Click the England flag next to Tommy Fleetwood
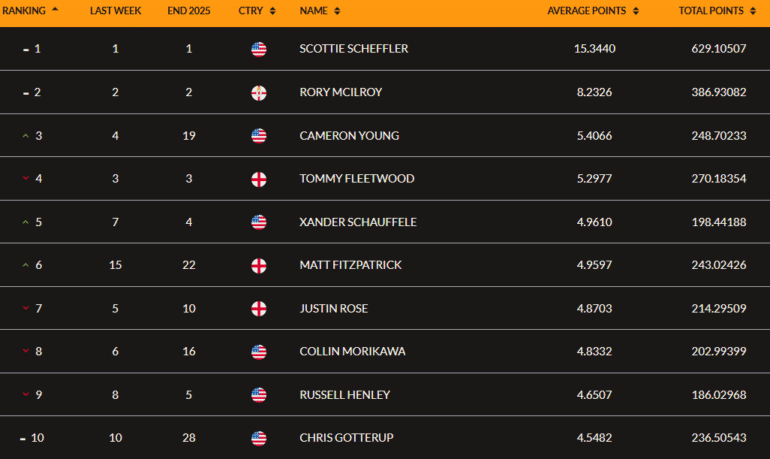This screenshot has height=459, width=770. [x=259, y=180]
